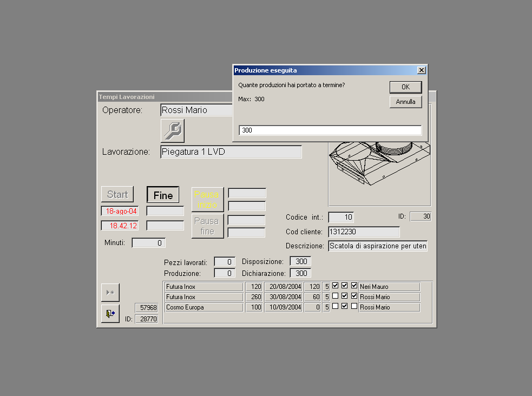
Task: Click the date cell 10/09/2004
Action: [283, 307]
